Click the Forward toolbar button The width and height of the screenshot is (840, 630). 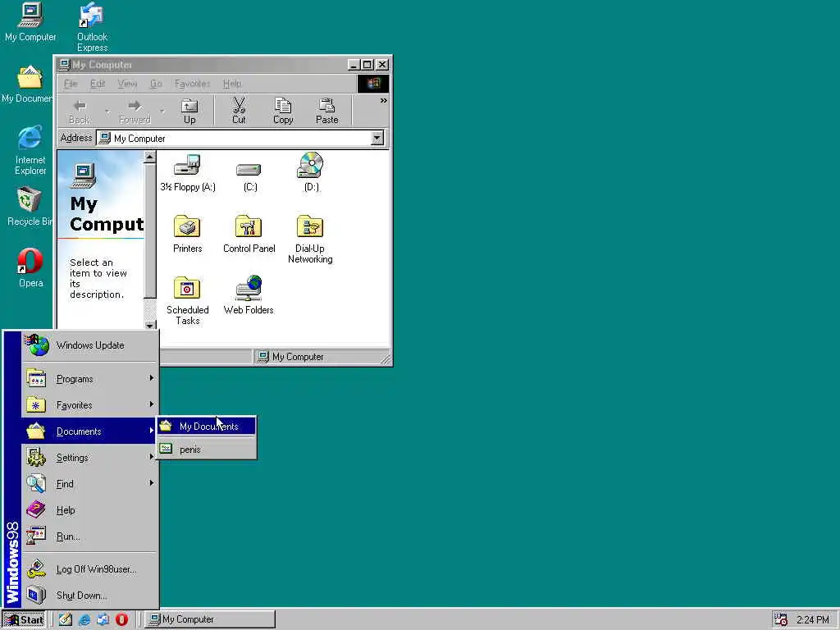point(135,111)
